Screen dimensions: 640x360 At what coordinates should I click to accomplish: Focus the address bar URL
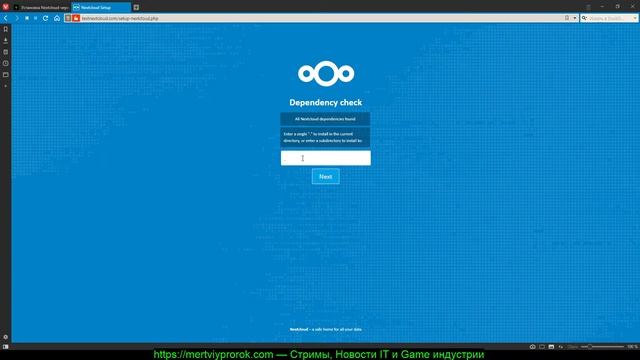(320, 18)
